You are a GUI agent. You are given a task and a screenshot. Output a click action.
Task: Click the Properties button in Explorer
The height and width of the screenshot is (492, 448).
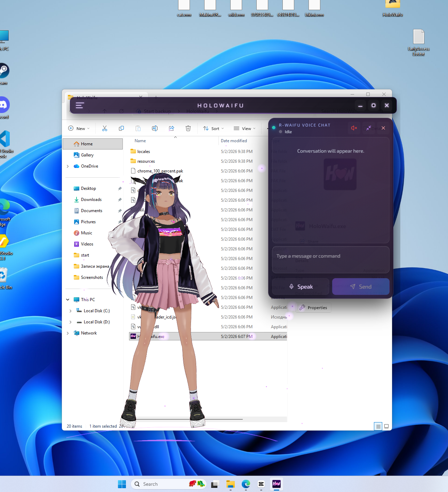tap(313, 308)
